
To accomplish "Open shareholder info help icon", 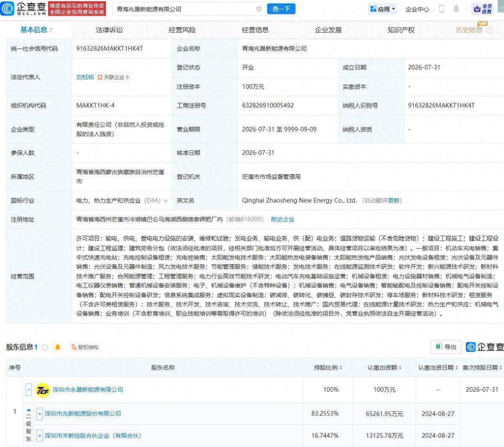I will (x=45, y=347).
